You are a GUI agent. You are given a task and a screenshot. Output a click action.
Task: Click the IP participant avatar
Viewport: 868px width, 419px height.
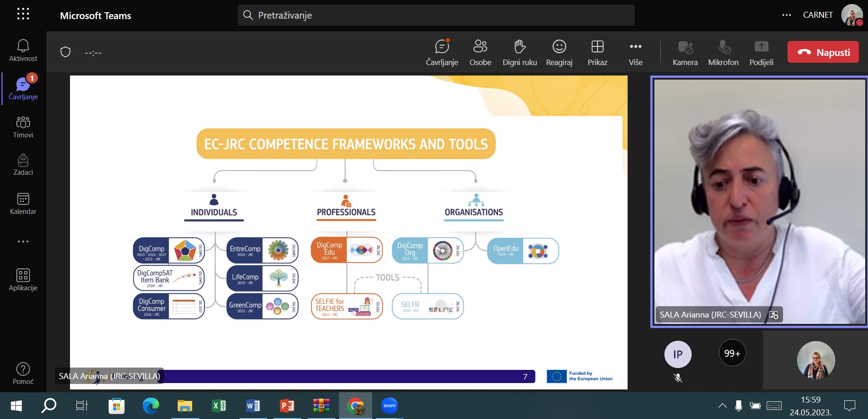pyautogui.click(x=678, y=354)
